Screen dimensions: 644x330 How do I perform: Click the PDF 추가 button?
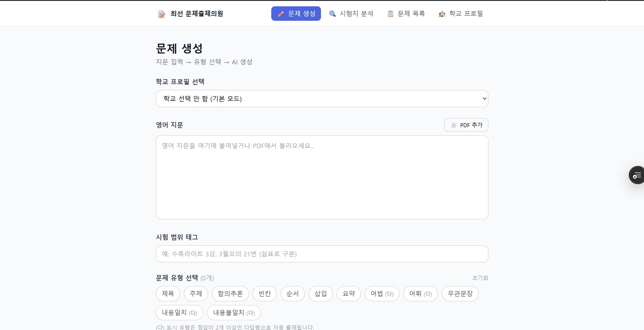pyautogui.click(x=466, y=125)
